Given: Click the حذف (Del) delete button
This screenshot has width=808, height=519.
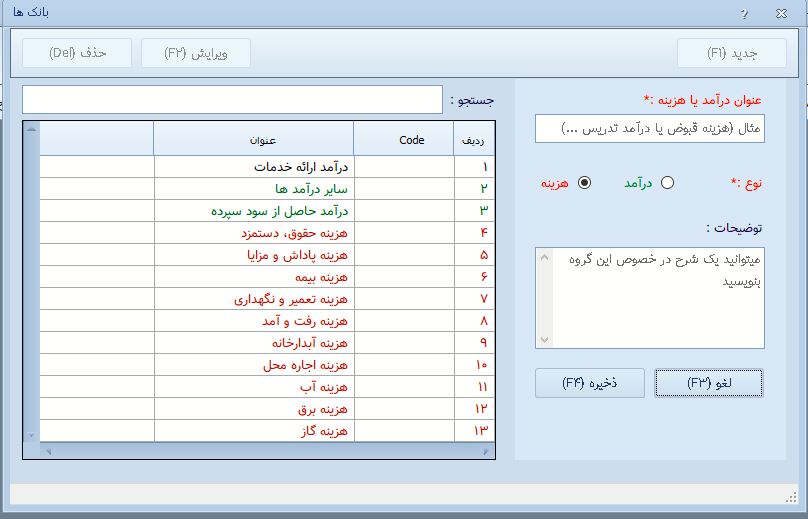Looking at the screenshot, I should tap(78, 53).
